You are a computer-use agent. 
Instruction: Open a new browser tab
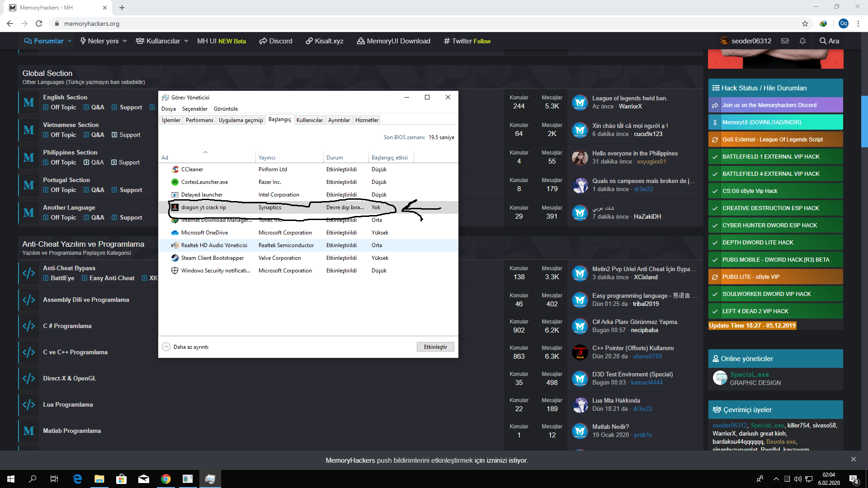[122, 8]
